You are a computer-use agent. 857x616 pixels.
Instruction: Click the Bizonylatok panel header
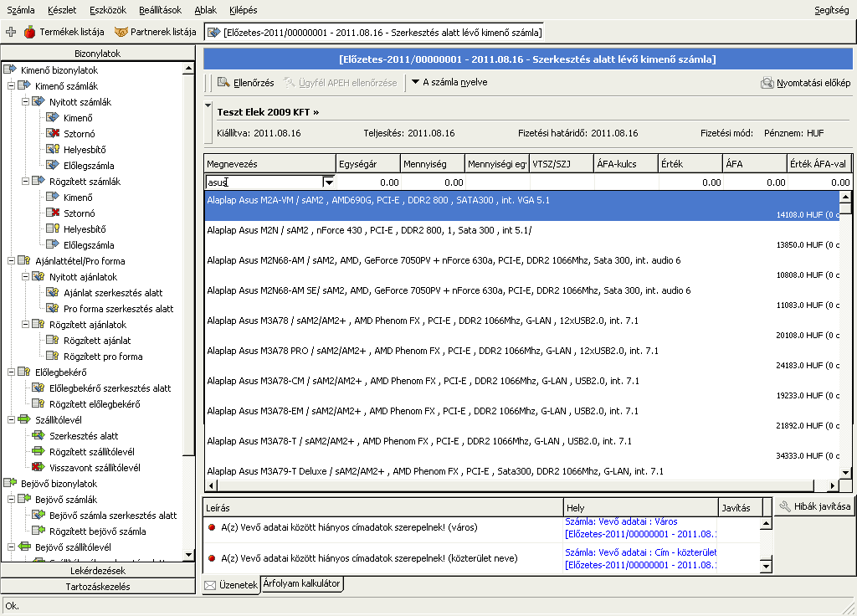[x=98, y=53]
